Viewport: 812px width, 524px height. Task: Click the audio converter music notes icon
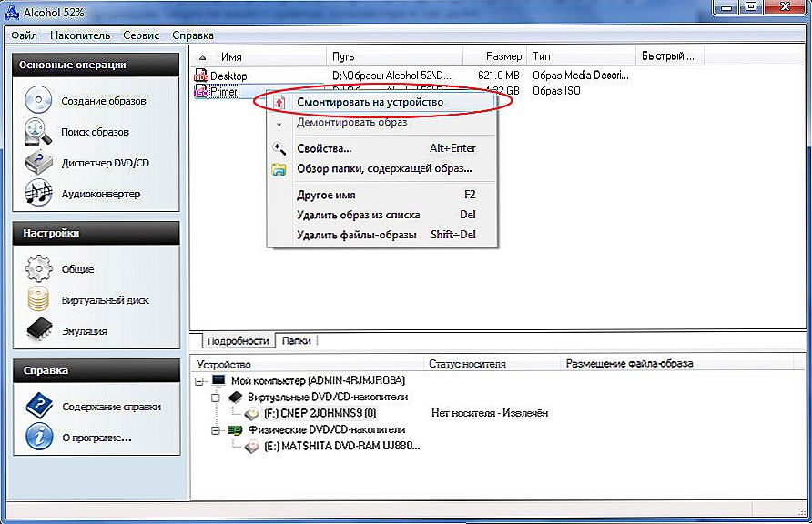39,193
